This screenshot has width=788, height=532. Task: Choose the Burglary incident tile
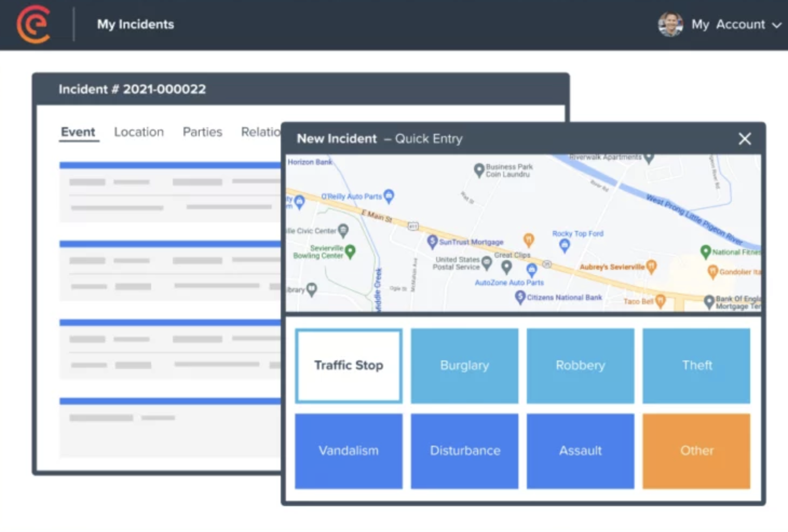coord(464,366)
